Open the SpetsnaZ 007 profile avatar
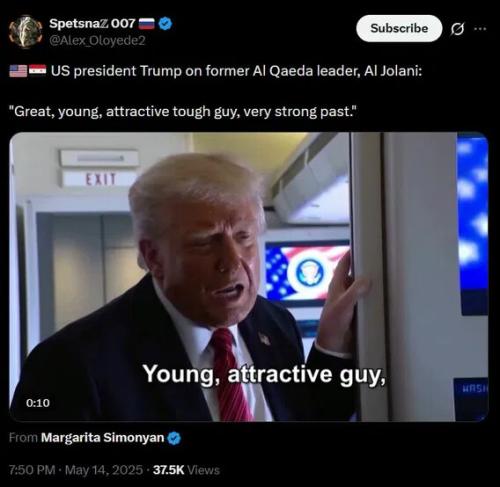Image resolution: width=500 pixels, height=487 pixels. [x=25, y=32]
